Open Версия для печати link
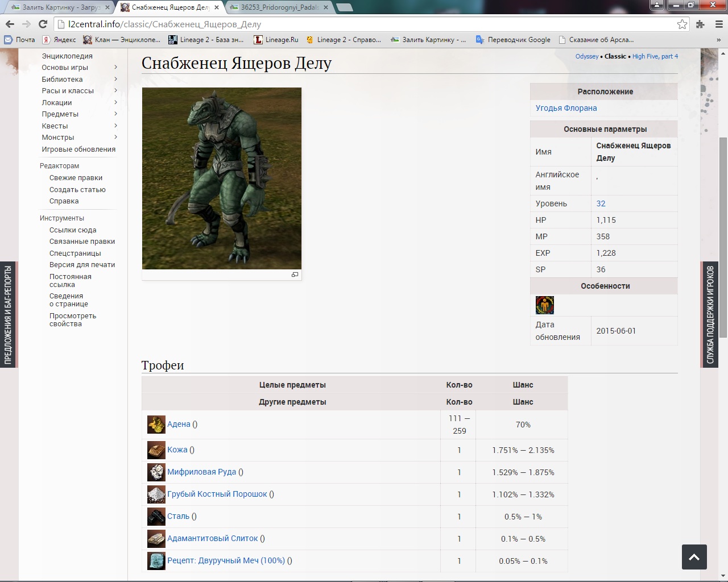Viewport: 728px width, 582px height. click(x=82, y=265)
